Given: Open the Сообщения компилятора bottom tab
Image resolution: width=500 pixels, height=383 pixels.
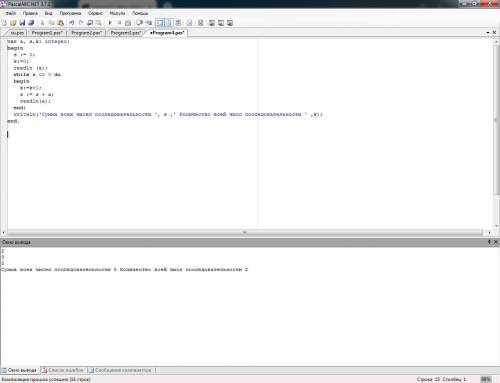Looking at the screenshot, I should (120, 370).
